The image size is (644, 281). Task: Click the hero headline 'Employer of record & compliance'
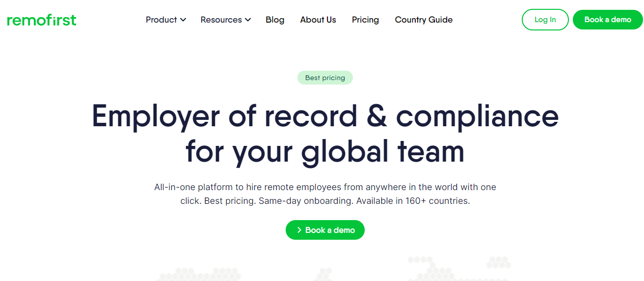[325, 116]
